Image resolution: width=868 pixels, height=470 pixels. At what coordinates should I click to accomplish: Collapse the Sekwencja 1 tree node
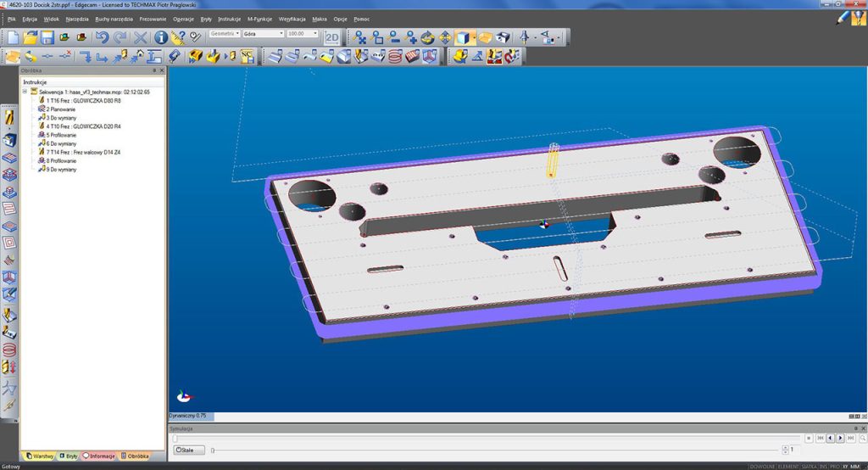click(x=25, y=92)
